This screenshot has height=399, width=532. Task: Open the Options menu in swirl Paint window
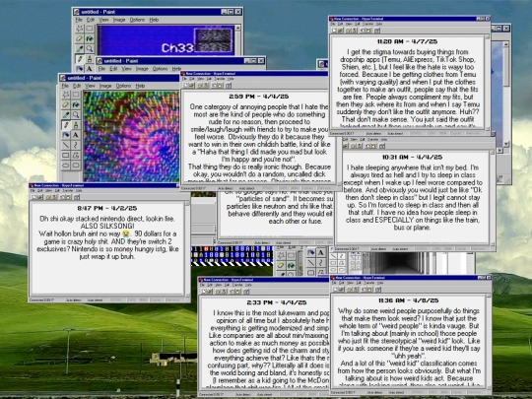(x=123, y=86)
